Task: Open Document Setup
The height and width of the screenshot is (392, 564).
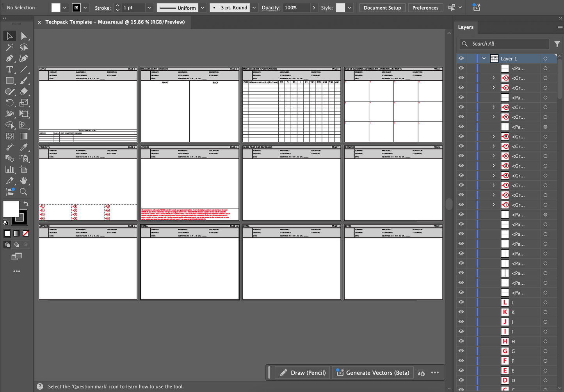Action: tap(382, 8)
